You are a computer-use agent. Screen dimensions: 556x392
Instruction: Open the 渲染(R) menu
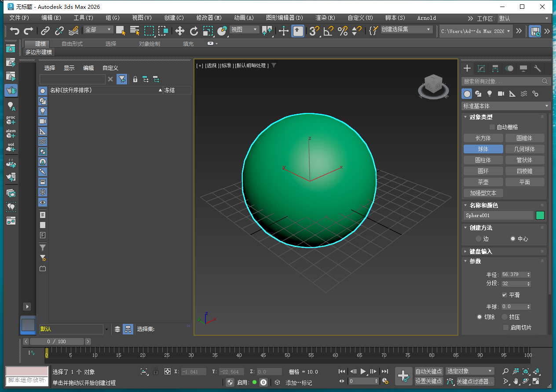[x=325, y=18]
